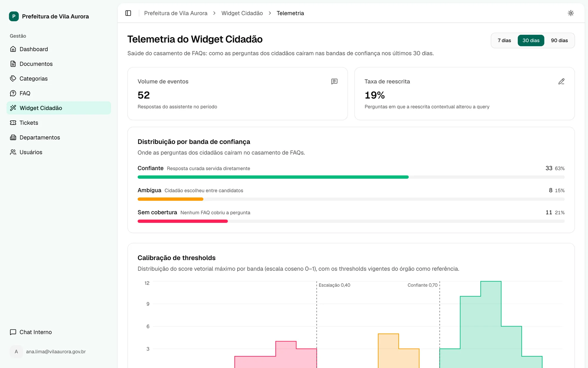This screenshot has height=368, width=588.
Task: Toggle the sidebar panel icon
Action: click(x=128, y=13)
